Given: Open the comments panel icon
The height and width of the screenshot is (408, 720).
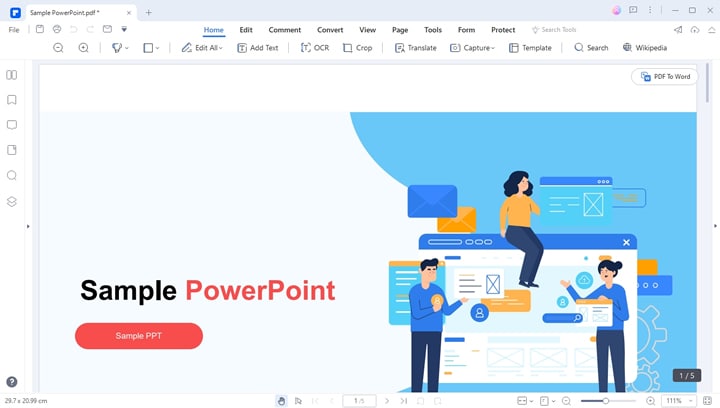Looking at the screenshot, I should point(11,125).
